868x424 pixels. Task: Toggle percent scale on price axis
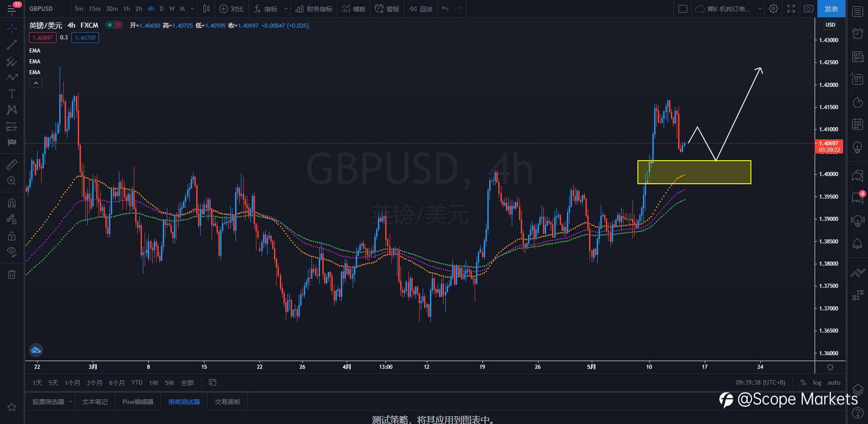coord(803,383)
